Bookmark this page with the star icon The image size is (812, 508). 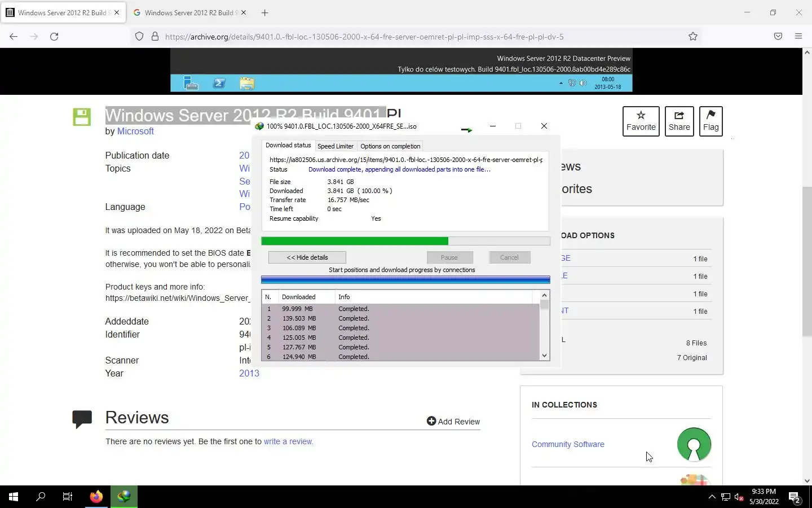pos(693,36)
